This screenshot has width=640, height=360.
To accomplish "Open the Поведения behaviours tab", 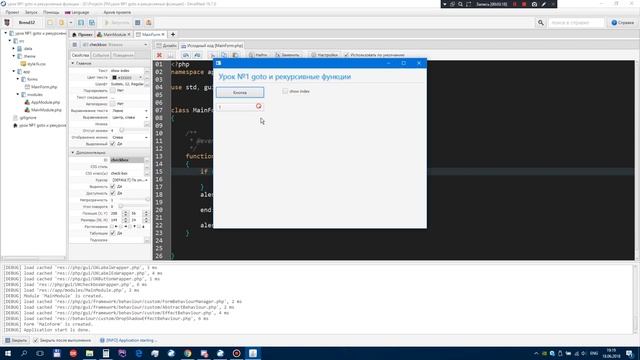I will 123,55.
